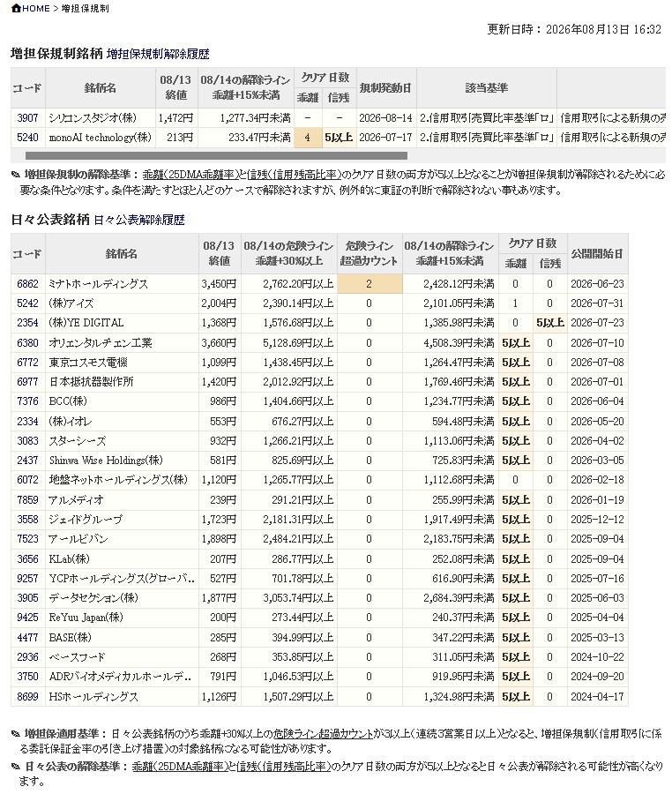Image resolution: width=672 pixels, height=794 pixels.
Task: Click pencil icon beside 日々公表の解除基準
Action: pyautogui.click(x=16, y=768)
